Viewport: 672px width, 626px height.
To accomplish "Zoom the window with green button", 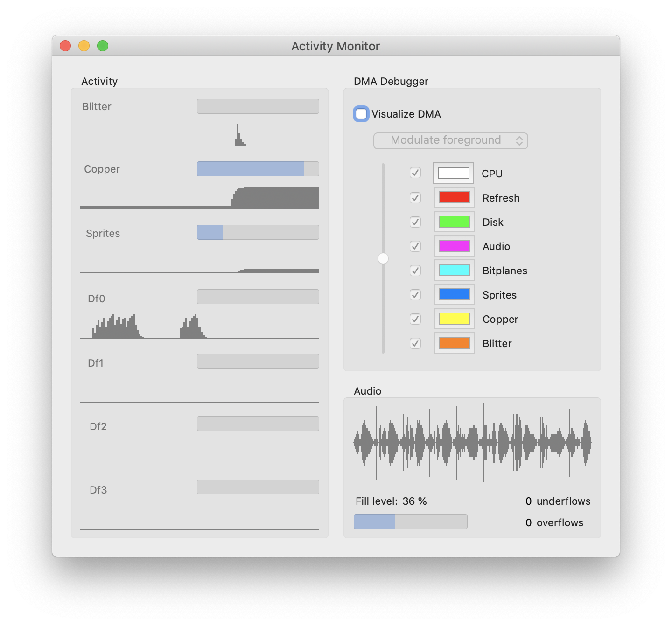I will pyautogui.click(x=103, y=46).
